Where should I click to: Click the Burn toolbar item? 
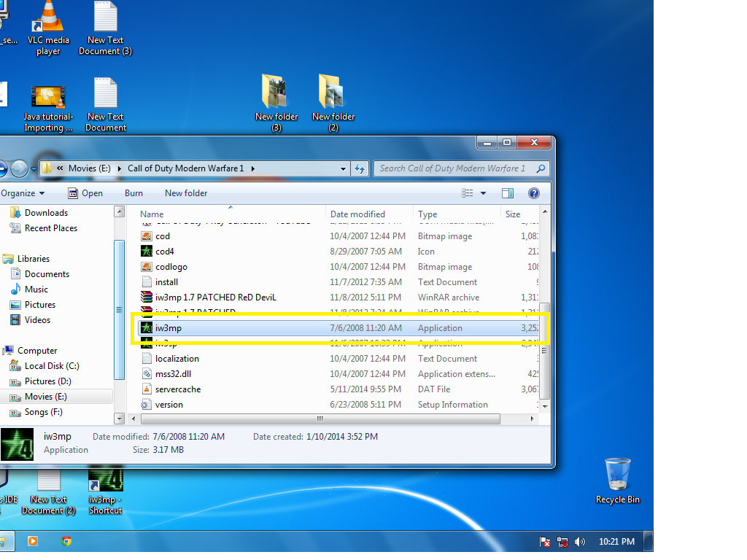tap(133, 192)
